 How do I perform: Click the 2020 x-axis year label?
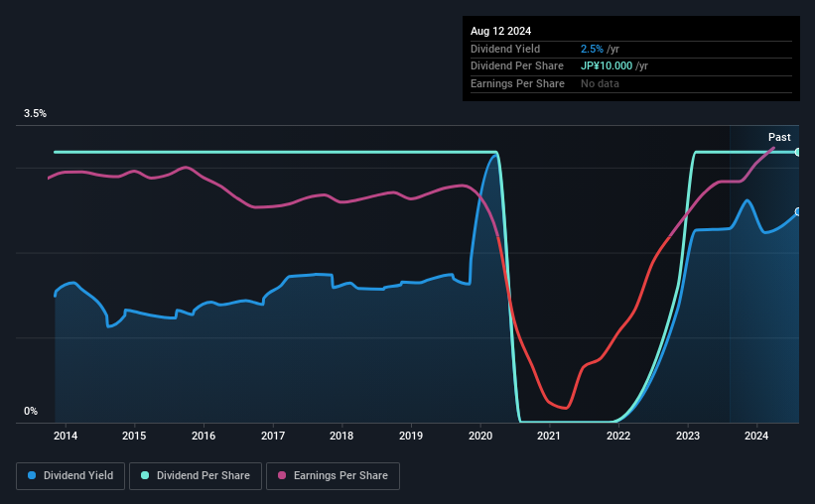tap(480, 436)
